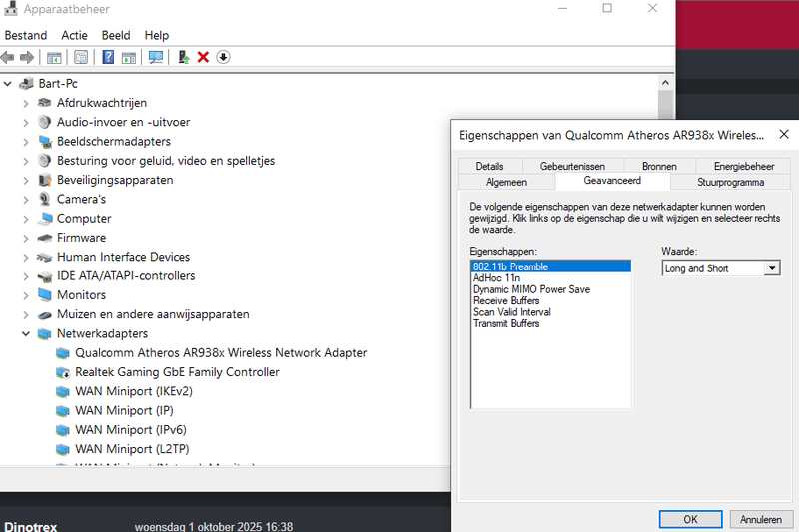Click the Update driver toolbar icon
Image resolution: width=799 pixels, height=532 pixels.
(184, 57)
